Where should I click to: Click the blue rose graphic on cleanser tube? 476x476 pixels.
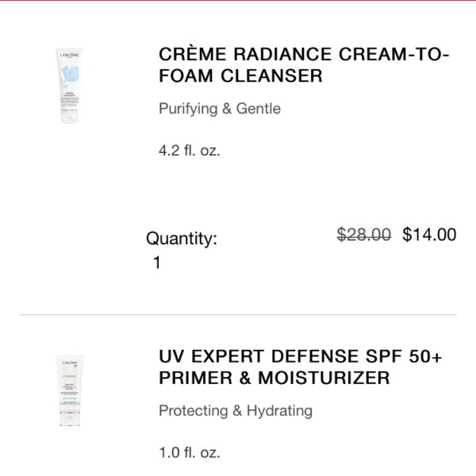pyautogui.click(x=70, y=75)
